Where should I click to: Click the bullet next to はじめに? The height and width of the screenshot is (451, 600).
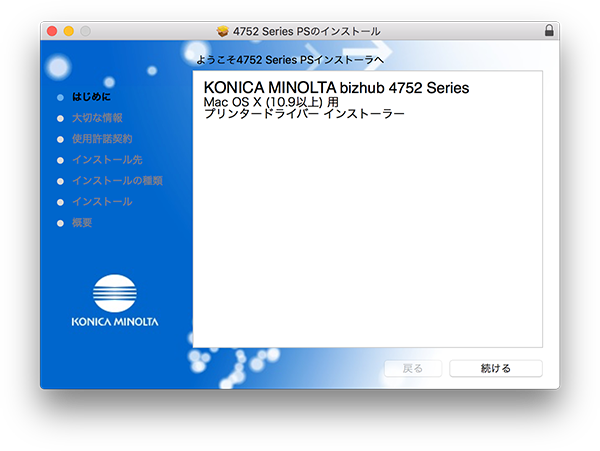click(60, 98)
